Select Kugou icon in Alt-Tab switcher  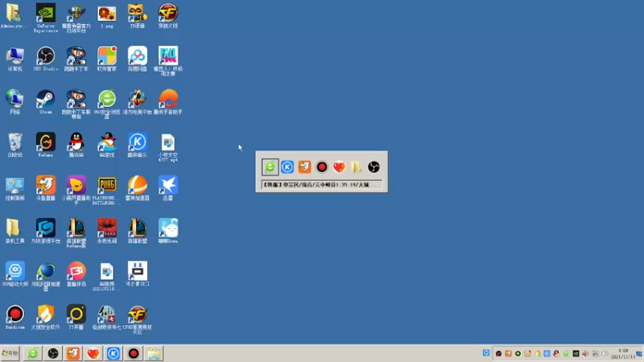(x=287, y=167)
